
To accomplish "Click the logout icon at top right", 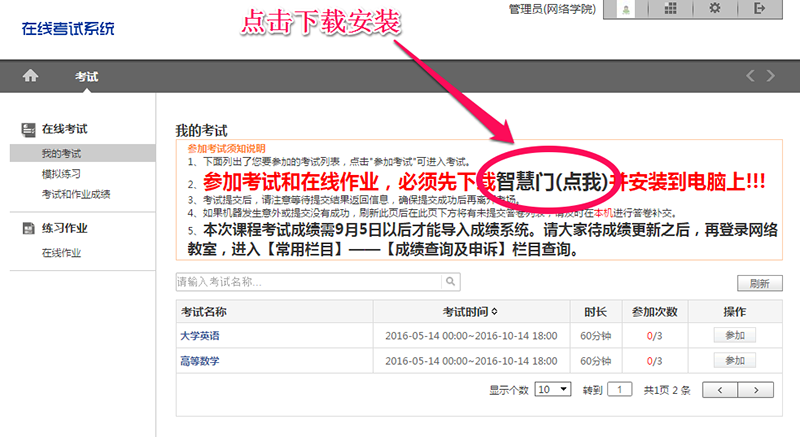I will [759, 9].
